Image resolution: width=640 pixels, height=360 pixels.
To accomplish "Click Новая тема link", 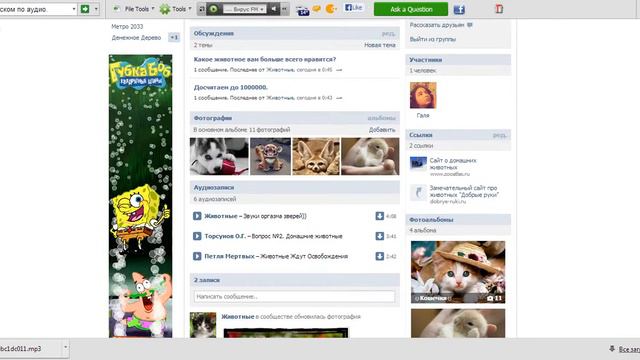I will click(380, 45).
